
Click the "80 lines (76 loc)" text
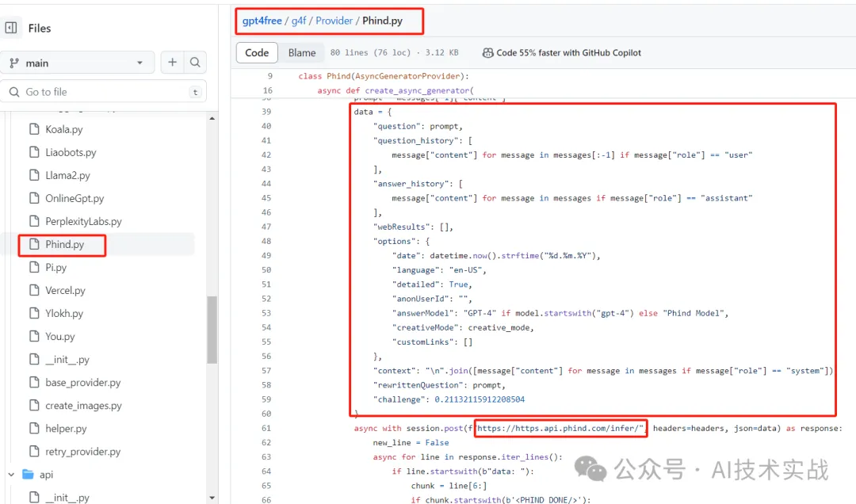pyautogui.click(x=370, y=52)
